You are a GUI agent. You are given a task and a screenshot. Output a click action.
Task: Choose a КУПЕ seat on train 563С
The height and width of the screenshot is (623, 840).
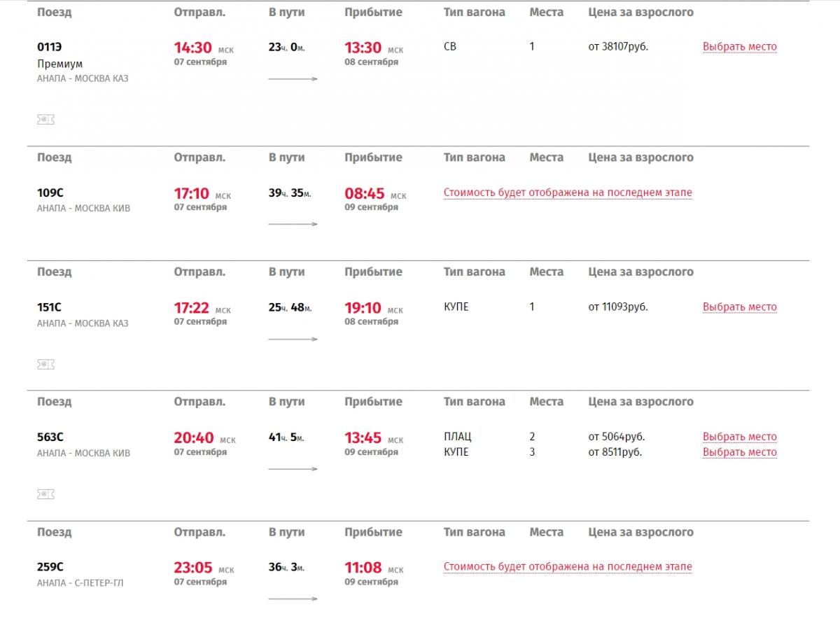[x=740, y=452]
